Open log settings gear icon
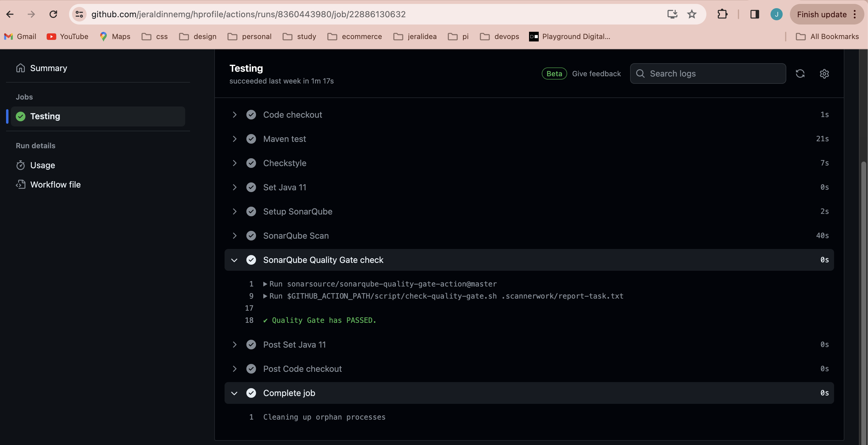This screenshot has height=445, width=868. [824, 74]
